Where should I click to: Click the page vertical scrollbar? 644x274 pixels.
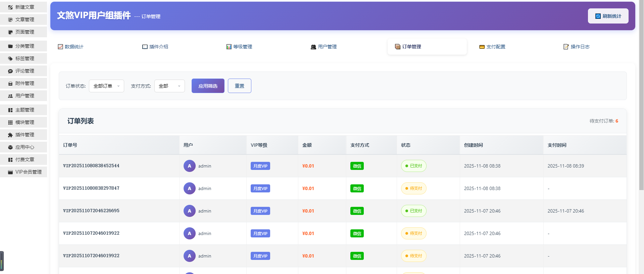click(641, 101)
